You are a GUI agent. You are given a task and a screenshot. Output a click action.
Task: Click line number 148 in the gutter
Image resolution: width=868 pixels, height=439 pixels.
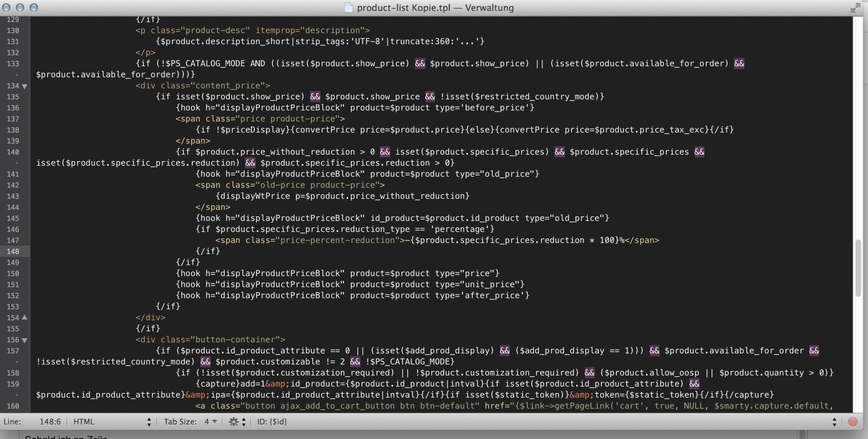13,251
